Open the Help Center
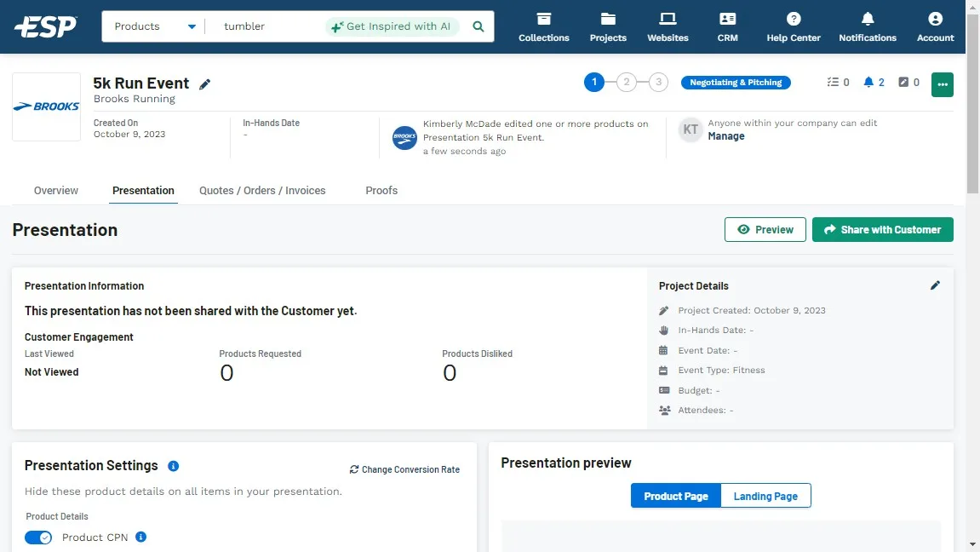The image size is (980, 552). pyautogui.click(x=794, y=27)
